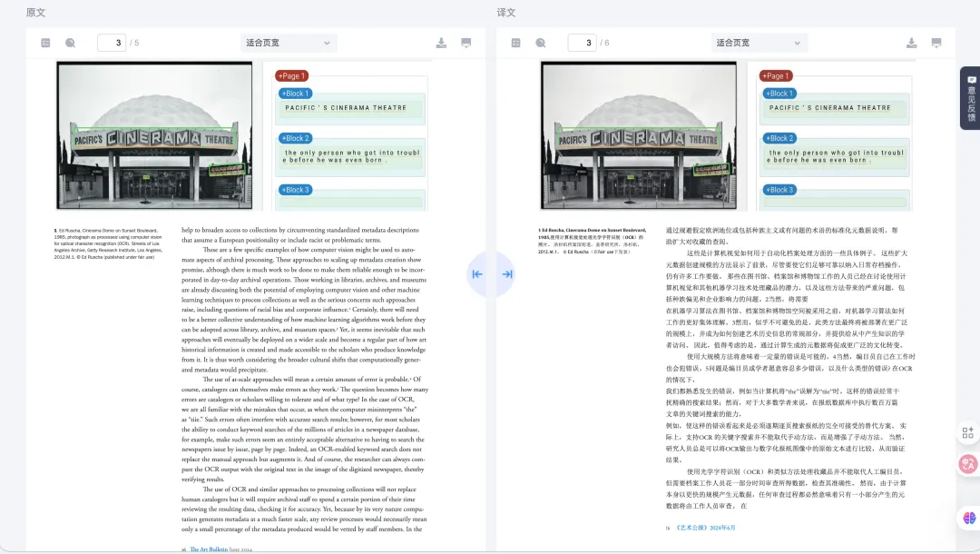Click the 《艺术公报》2024年6月 link in translation footer
Image resolution: width=980 pixels, height=554 pixels.
[706, 528]
